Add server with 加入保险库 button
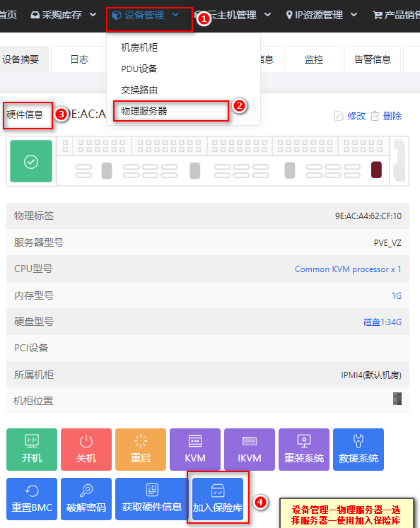 click(218, 499)
